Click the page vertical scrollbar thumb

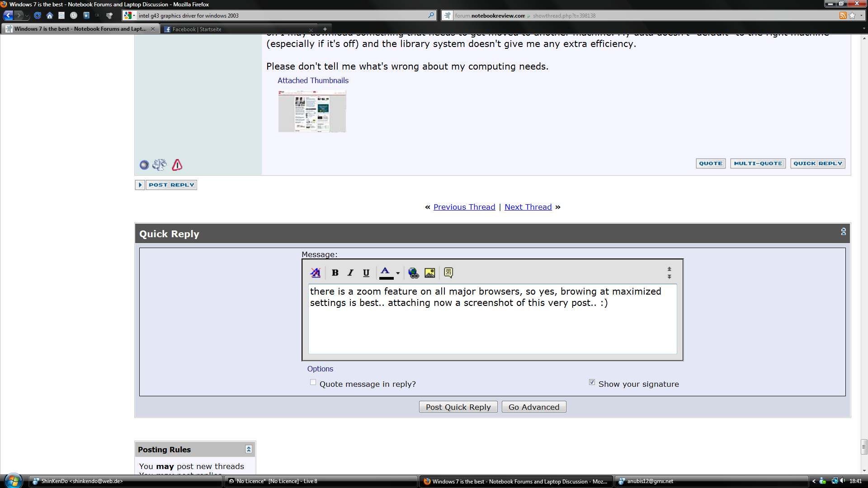(864, 447)
